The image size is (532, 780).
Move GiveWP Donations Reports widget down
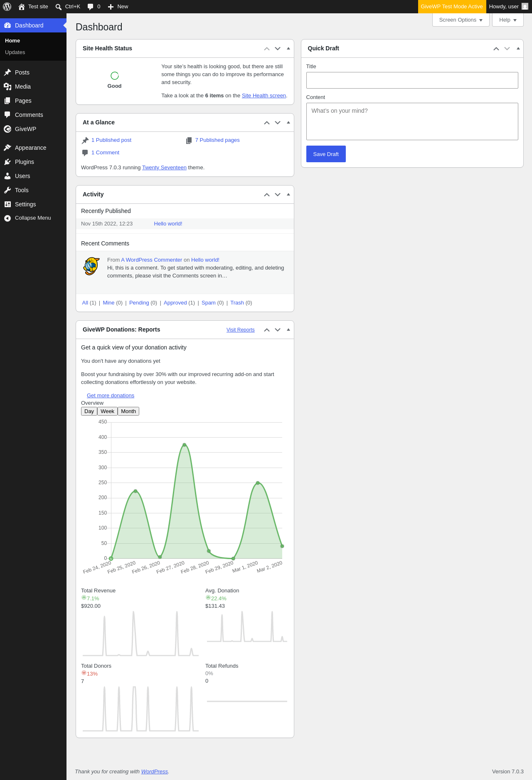pyautogui.click(x=278, y=330)
